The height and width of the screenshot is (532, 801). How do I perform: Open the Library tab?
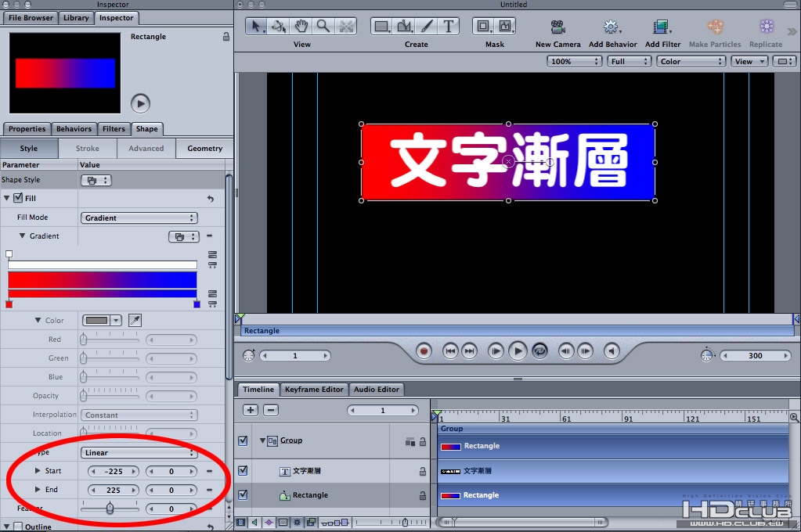[76, 17]
